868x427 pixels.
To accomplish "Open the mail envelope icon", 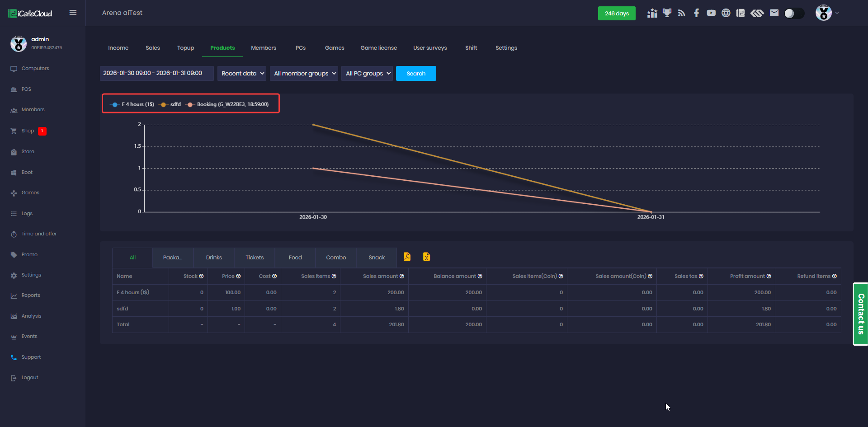I will point(774,13).
